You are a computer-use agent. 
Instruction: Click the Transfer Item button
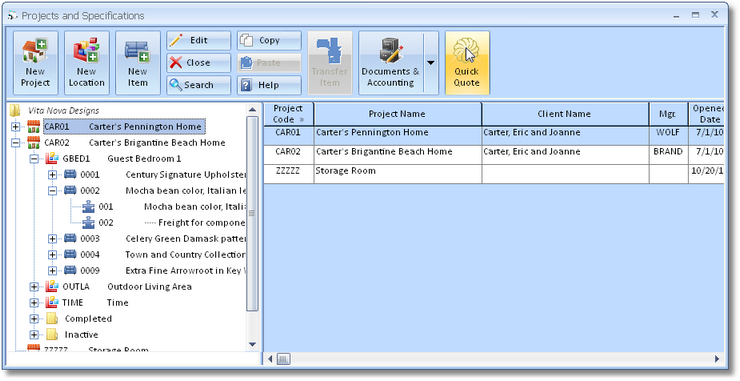[330, 63]
